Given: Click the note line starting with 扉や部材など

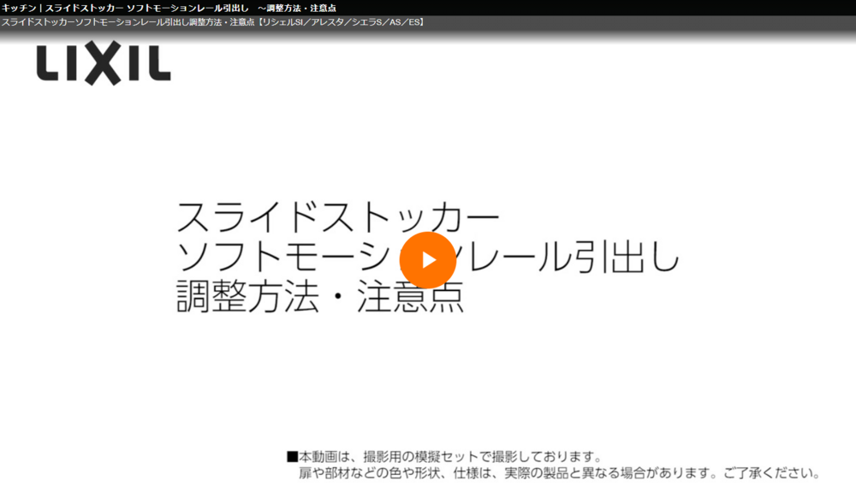Looking at the screenshot, I should pos(559,473).
